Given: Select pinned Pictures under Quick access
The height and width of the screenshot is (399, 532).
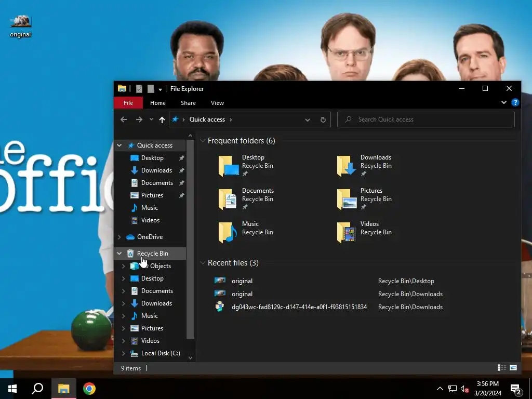Looking at the screenshot, I should click(x=152, y=195).
